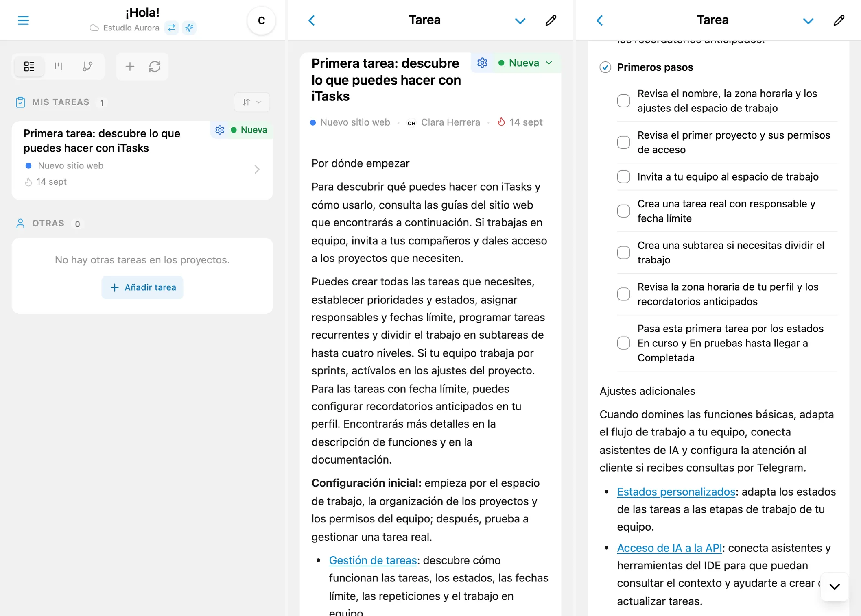Click the AI sparkle icon
The height and width of the screenshot is (616, 861).
[x=189, y=28]
